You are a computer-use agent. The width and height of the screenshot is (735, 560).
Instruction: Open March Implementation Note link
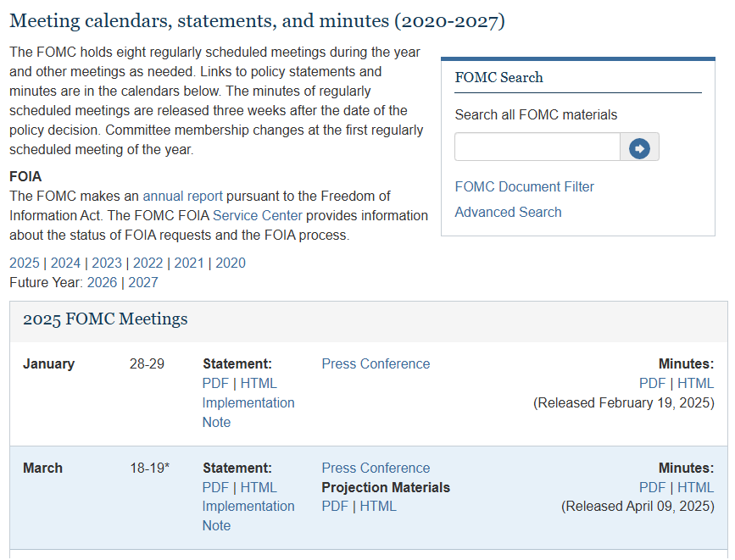[x=248, y=516]
